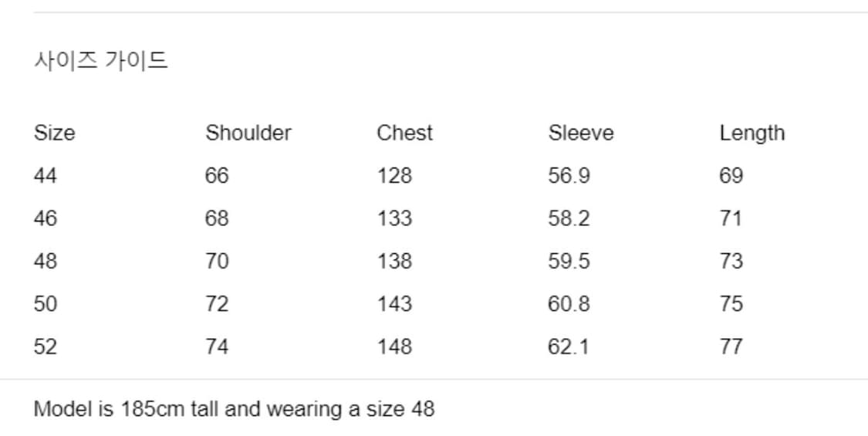Click size 50 row label
The height and width of the screenshot is (436, 868).
tap(46, 304)
